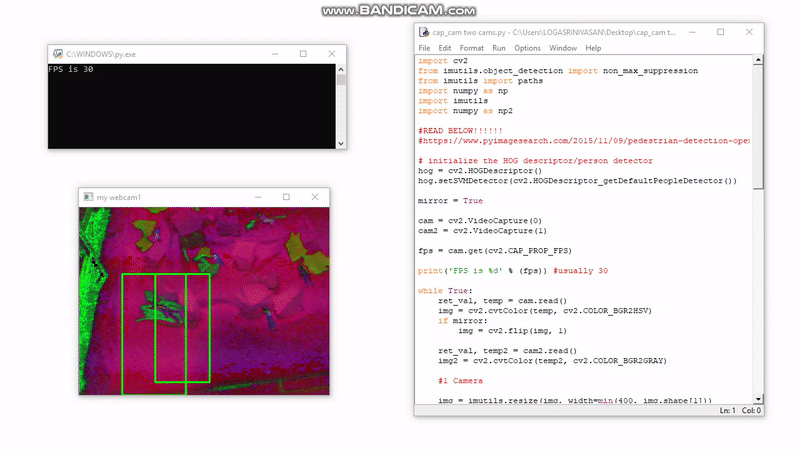Open the Format menu
Screen dimensions: 800x450
(x=471, y=48)
